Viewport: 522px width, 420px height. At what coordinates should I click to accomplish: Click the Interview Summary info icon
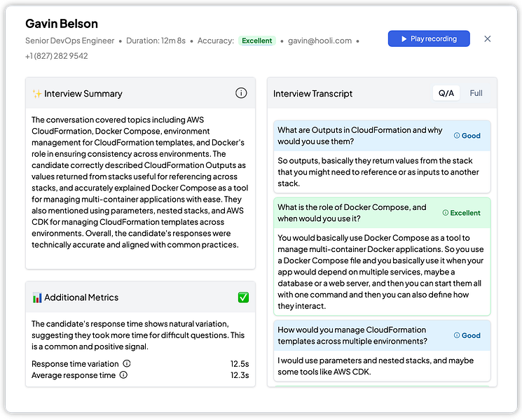(241, 93)
